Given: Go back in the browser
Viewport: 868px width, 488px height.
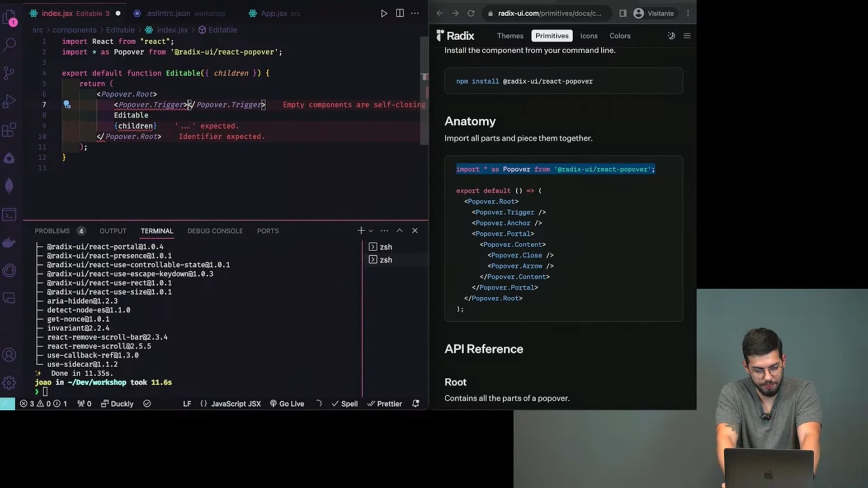Looking at the screenshot, I should [x=439, y=14].
